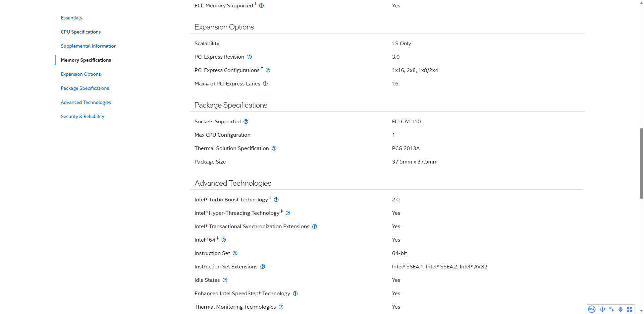Click Idle States question mark icon
Screen dimensions: 644x314
(x=225, y=280)
